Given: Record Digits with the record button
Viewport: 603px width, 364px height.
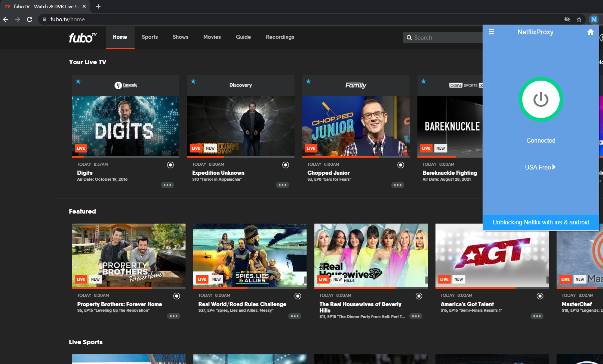Looking at the screenshot, I should point(170,165).
